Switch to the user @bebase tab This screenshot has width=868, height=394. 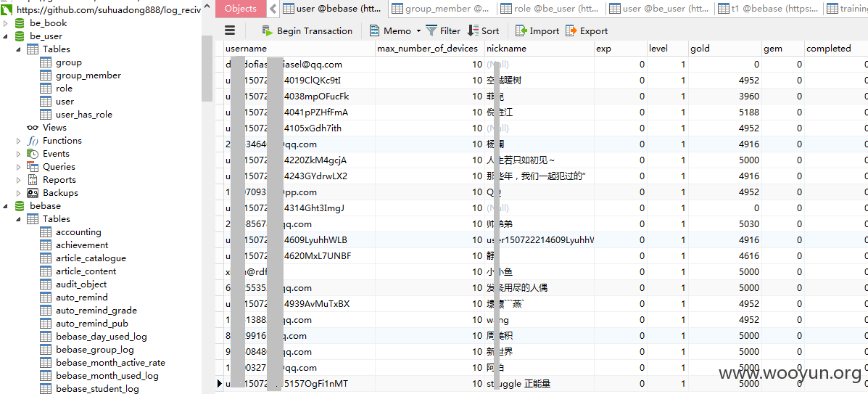[x=334, y=8]
